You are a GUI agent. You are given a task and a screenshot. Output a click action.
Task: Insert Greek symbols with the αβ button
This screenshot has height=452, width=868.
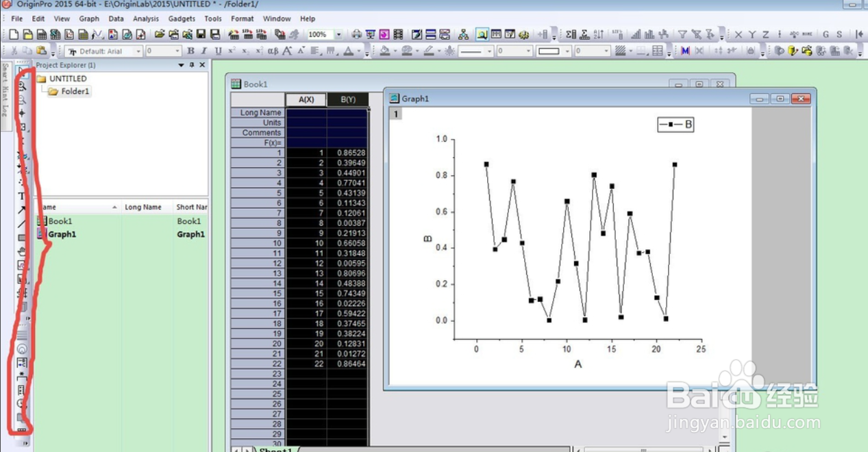273,51
